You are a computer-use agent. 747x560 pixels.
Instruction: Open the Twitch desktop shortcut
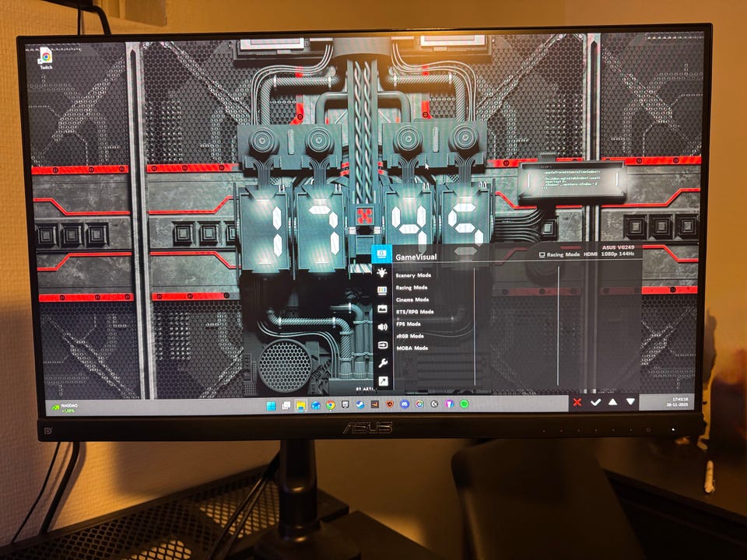click(46, 58)
